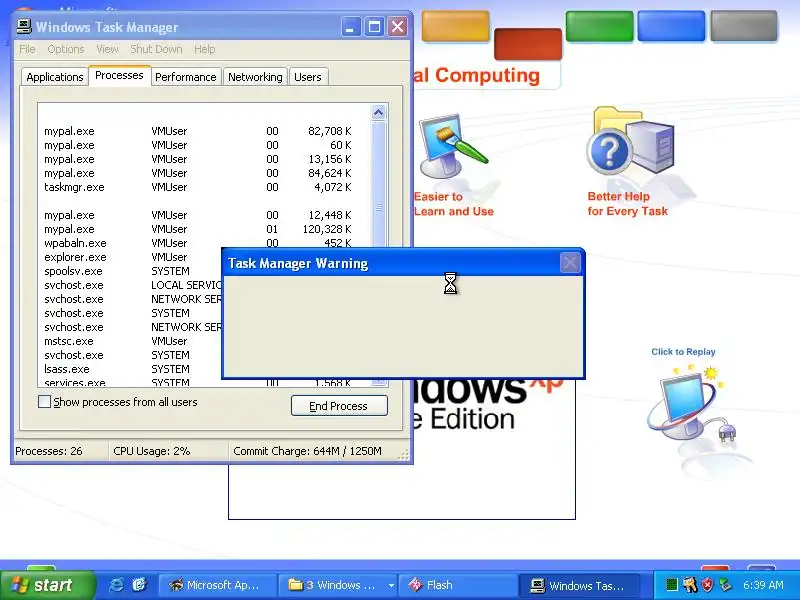The height and width of the screenshot is (600, 800).
Task: Click the process list scroll-up arrow
Action: click(378, 112)
